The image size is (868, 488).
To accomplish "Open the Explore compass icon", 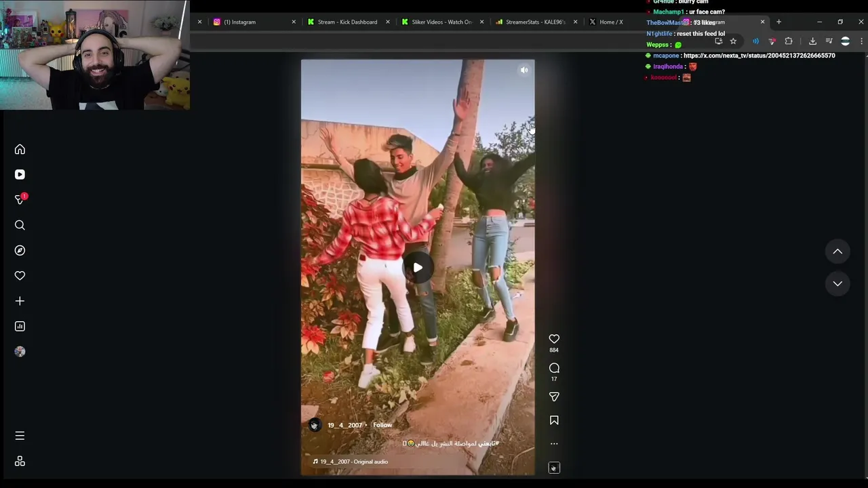I will 20,250.
